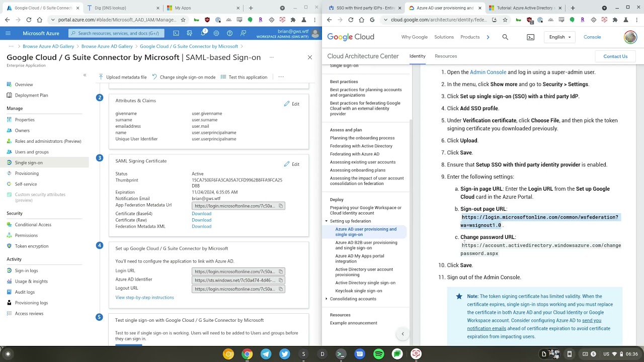Open Google account avatar on Google Cloud
The height and width of the screenshot is (362, 644).
point(630,37)
